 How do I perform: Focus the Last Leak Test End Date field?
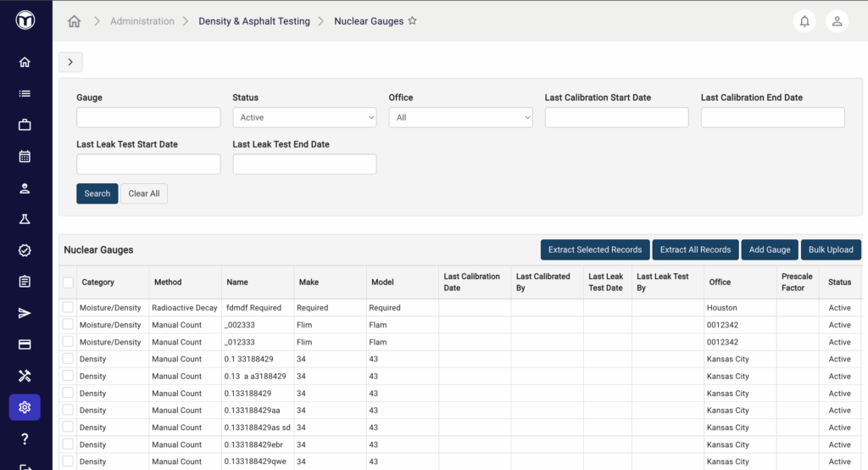[304, 164]
